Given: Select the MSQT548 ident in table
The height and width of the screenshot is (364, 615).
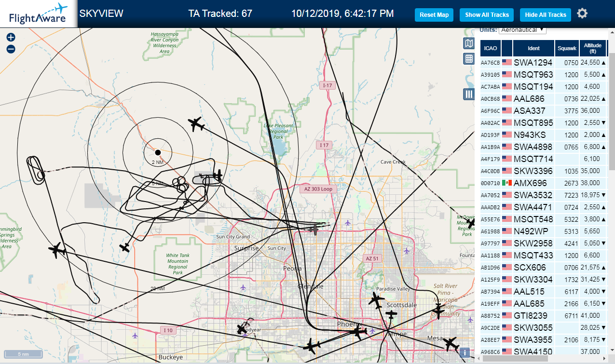Looking at the screenshot, I should coord(533,219).
